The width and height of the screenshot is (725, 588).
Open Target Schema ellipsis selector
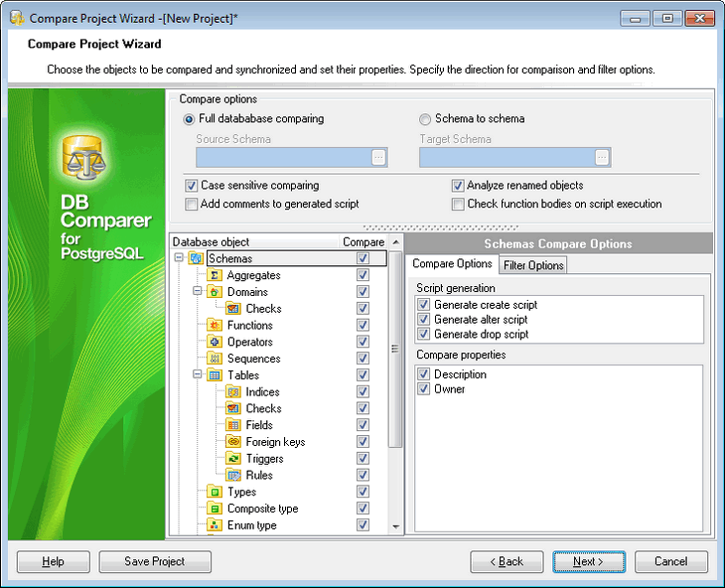[x=602, y=158]
